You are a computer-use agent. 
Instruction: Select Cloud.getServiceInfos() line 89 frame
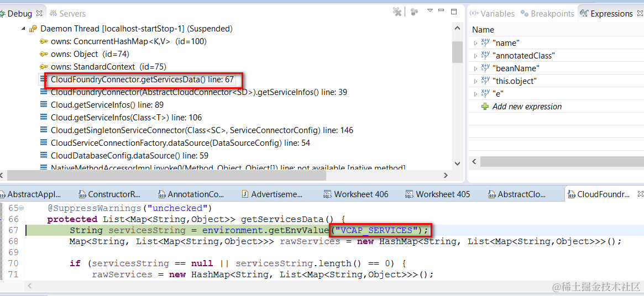click(x=107, y=105)
